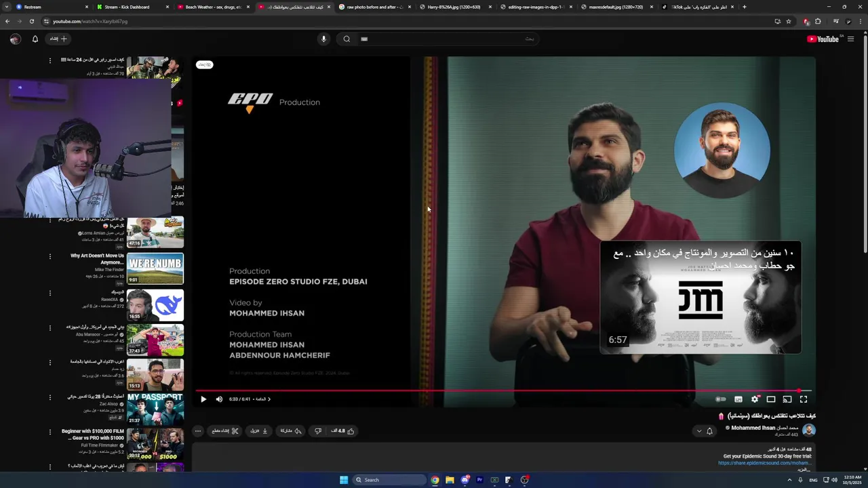Click the circular channel portrait end-screen

point(722,150)
